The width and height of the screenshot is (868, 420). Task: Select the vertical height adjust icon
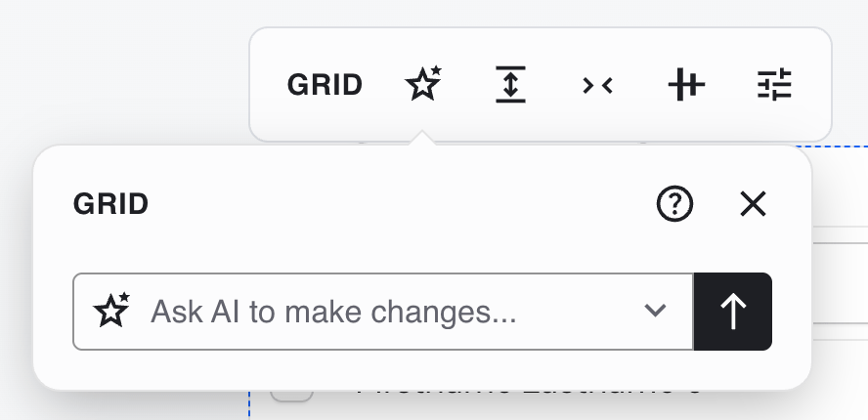pos(509,85)
